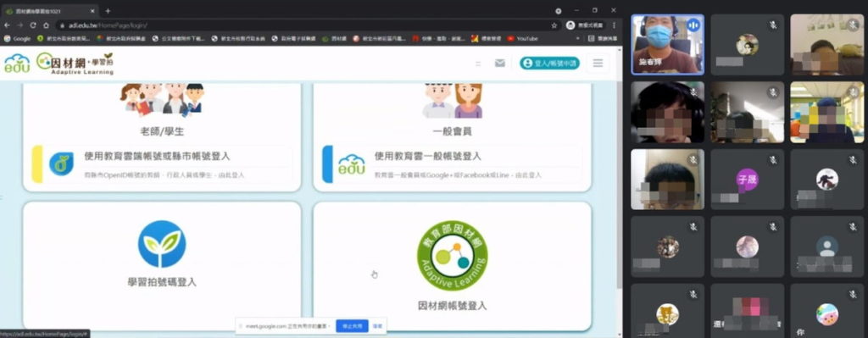Image resolution: width=868 pixels, height=338 pixels.
Task: Click the blue education cloud icon in teacher login
Action: tap(61, 163)
